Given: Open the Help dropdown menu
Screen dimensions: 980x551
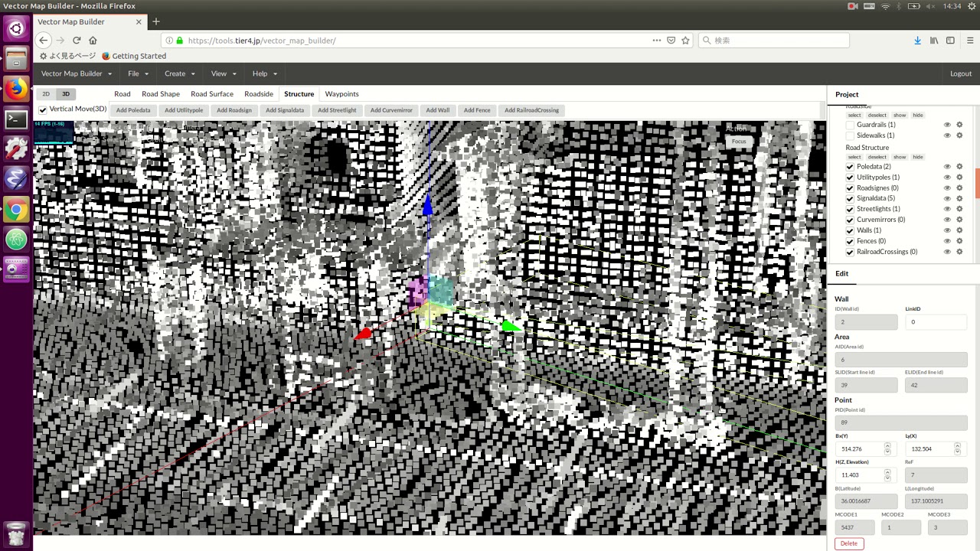Looking at the screenshot, I should [264, 73].
